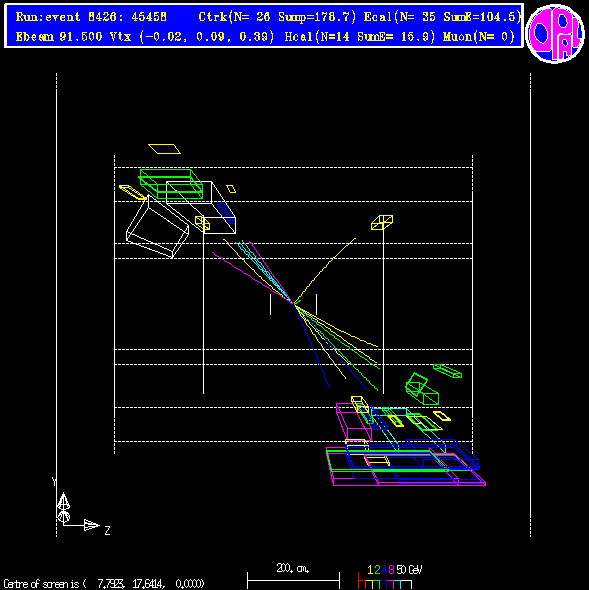Viewport: 589px width, 590px height.
Task: Select the flat yellow parallelogram above the detector
Action: click(164, 149)
